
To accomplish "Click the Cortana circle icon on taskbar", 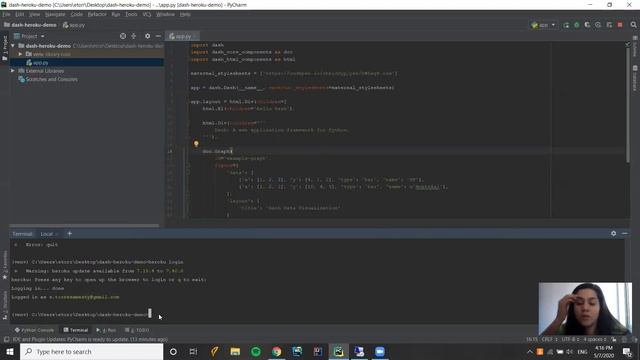I will click(173, 351).
